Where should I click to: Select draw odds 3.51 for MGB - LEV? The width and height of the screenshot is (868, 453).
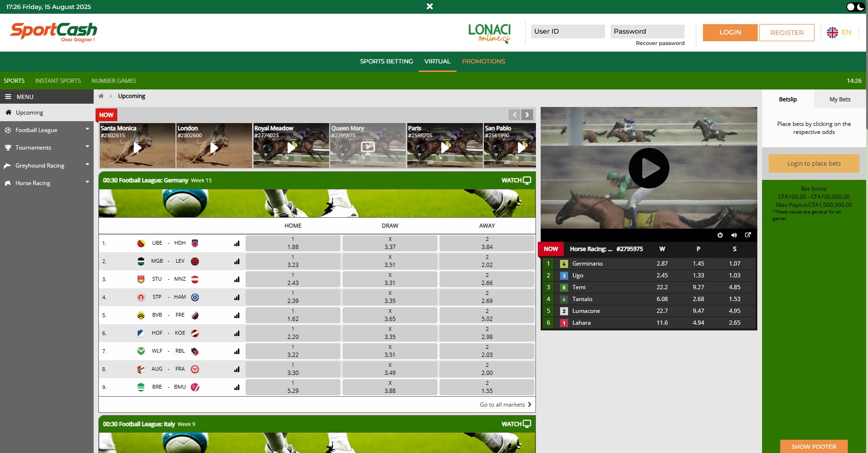pos(390,261)
